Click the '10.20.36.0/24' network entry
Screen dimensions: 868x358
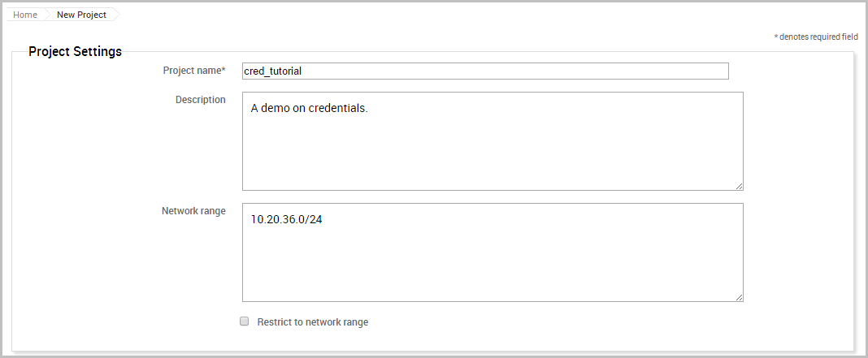(286, 219)
